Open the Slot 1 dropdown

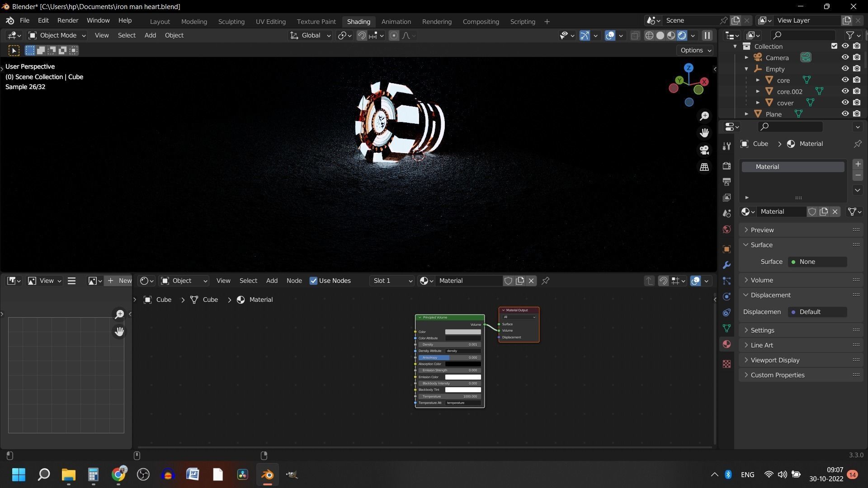(392, 281)
